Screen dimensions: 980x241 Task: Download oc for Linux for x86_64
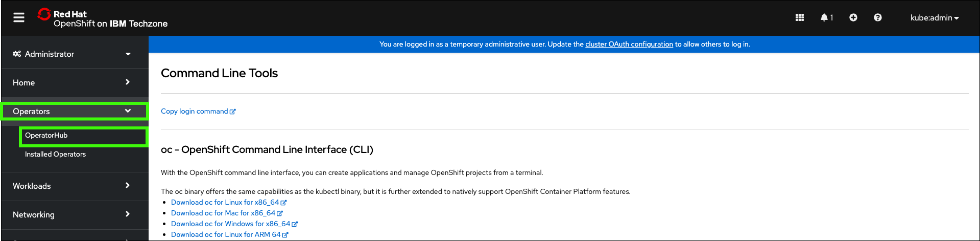pyautogui.click(x=225, y=203)
